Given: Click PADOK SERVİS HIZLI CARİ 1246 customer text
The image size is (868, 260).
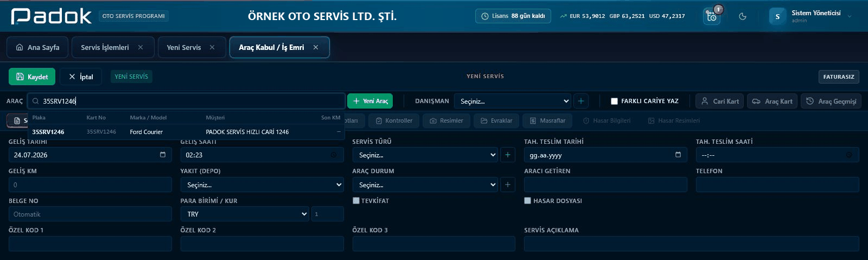Looking at the screenshot, I should [x=247, y=132].
